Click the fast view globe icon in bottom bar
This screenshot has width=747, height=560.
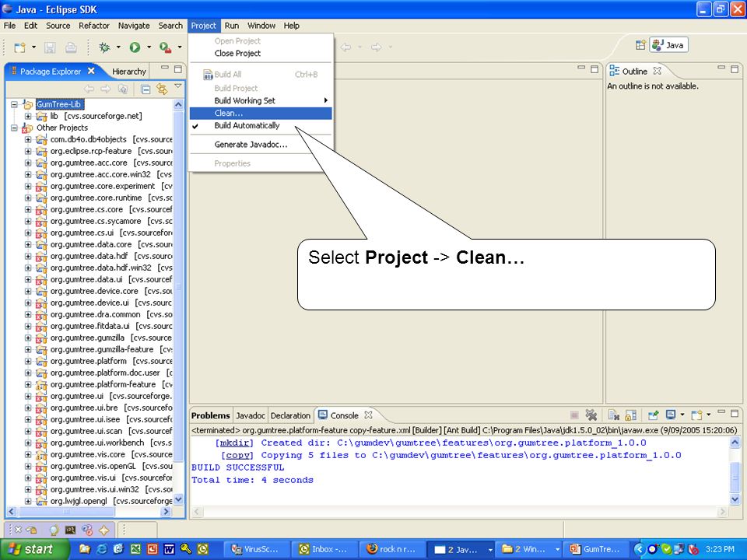(x=54, y=530)
